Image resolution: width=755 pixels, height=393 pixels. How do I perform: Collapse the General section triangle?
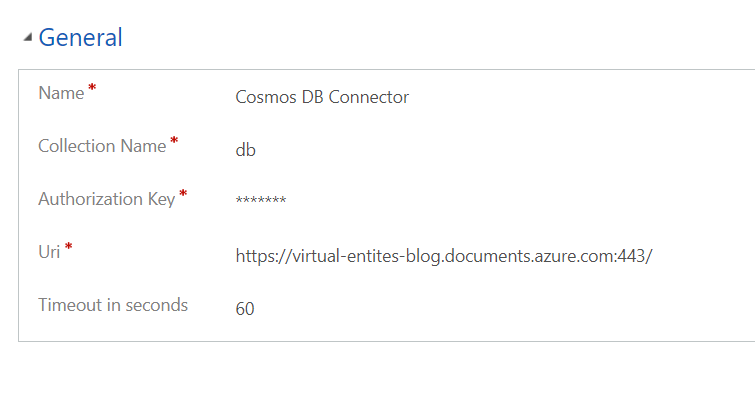click(28, 37)
